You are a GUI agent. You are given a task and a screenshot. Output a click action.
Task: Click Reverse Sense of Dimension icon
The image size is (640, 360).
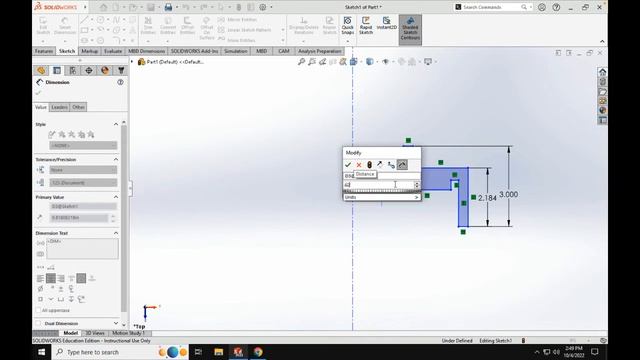[380, 164]
